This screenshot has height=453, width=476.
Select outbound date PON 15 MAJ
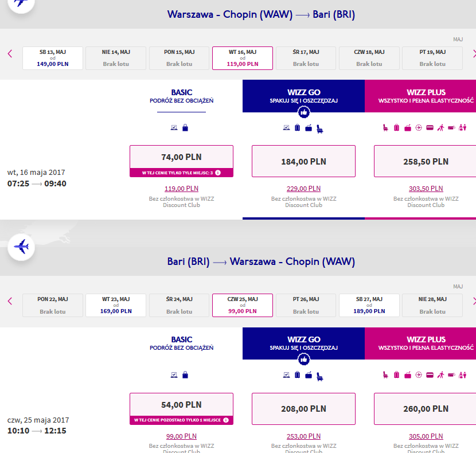pyautogui.click(x=179, y=58)
